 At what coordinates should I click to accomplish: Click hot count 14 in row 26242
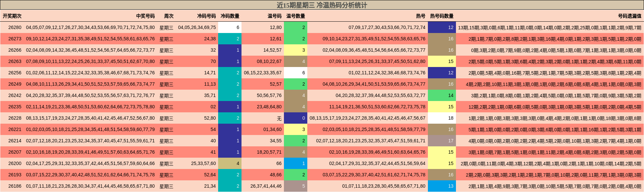[x=442, y=95]
